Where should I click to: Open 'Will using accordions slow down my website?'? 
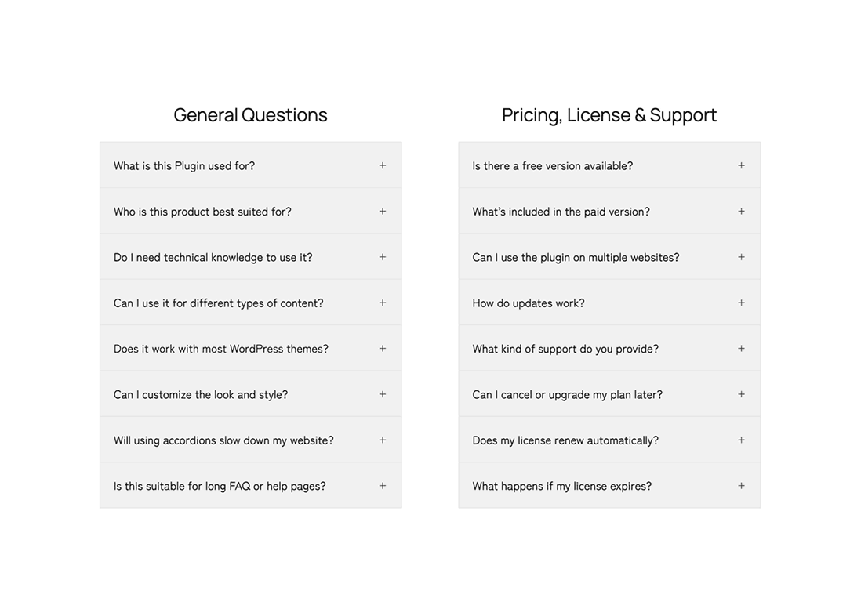(223, 440)
